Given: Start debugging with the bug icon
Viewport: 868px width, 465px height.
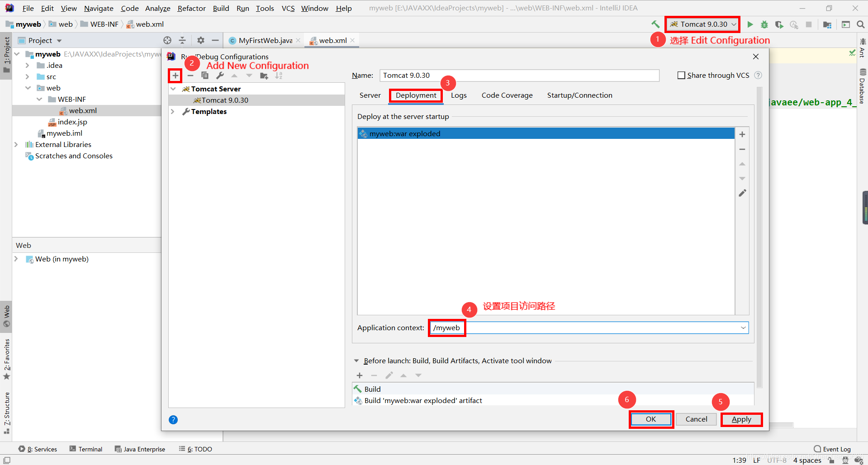Looking at the screenshot, I should (x=764, y=24).
